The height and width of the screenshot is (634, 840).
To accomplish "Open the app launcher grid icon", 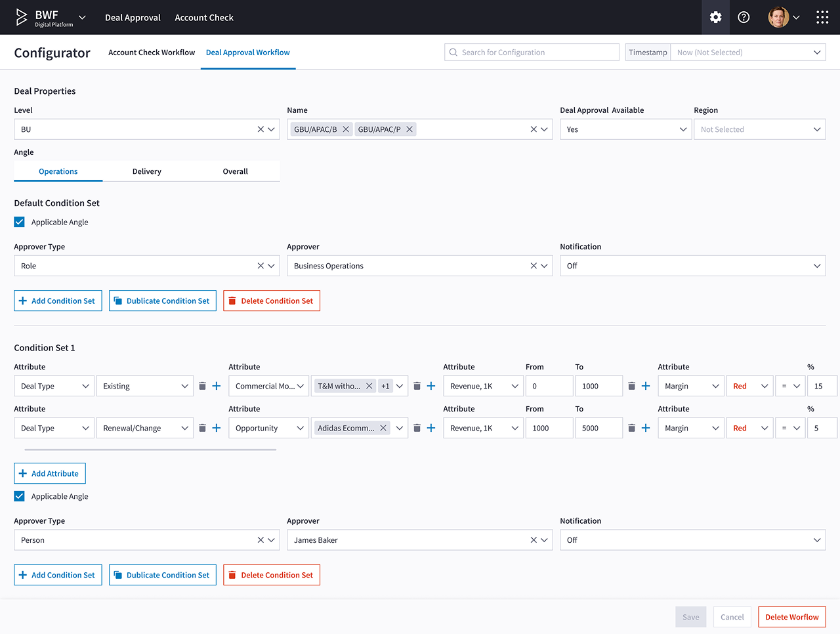I will point(822,18).
